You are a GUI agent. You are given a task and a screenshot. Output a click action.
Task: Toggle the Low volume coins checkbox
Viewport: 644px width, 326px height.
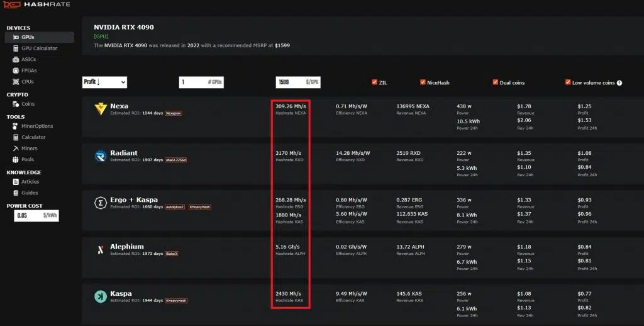pos(568,82)
